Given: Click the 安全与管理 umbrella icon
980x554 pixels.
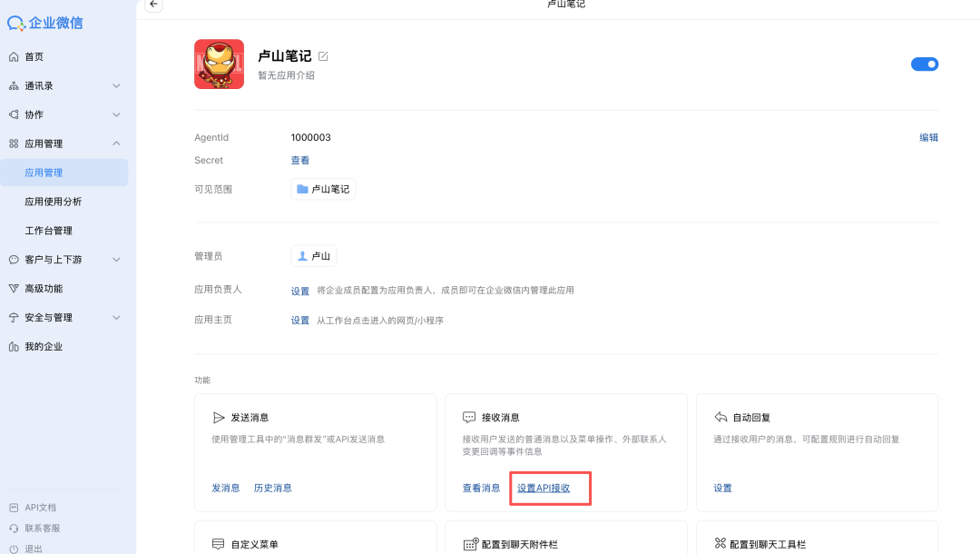Looking at the screenshot, I should click(x=14, y=318).
